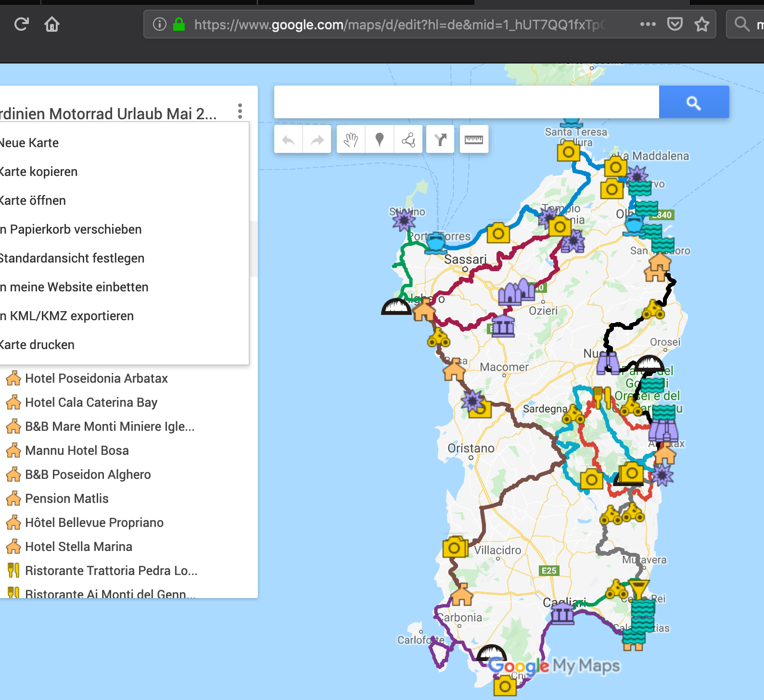Click the blue map search button
Image resolution: width=764 pixels, height=700 pixels.
694,102
